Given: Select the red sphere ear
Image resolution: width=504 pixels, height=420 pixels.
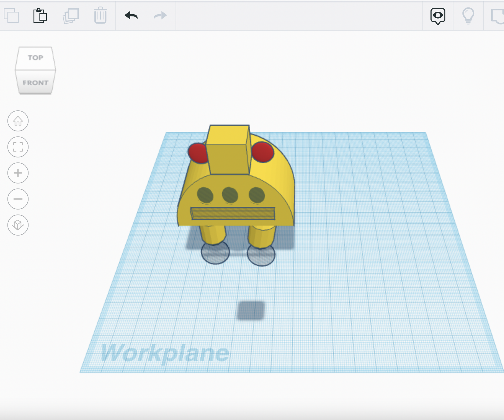Looking at the screenshot, I should click(x=263, y=152).
